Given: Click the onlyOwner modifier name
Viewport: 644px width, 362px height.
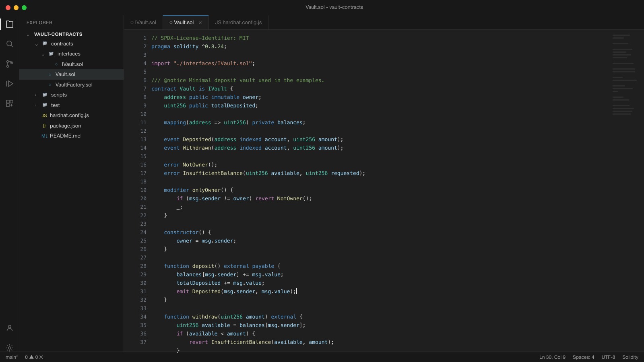Looking at the screenshot, I should tap(206, 190).
